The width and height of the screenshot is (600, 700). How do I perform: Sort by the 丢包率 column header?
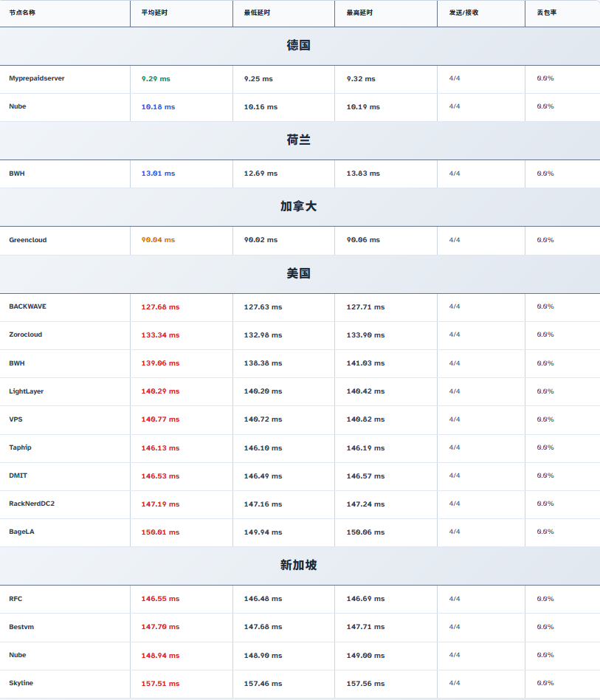pyautogui.click(x=546, y=13)
